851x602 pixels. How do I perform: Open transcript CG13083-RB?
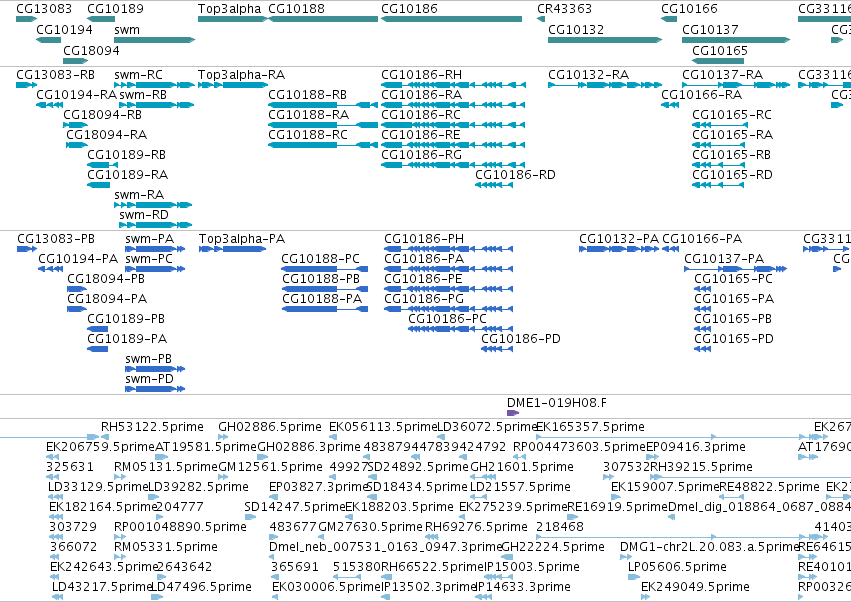point(55,74)
